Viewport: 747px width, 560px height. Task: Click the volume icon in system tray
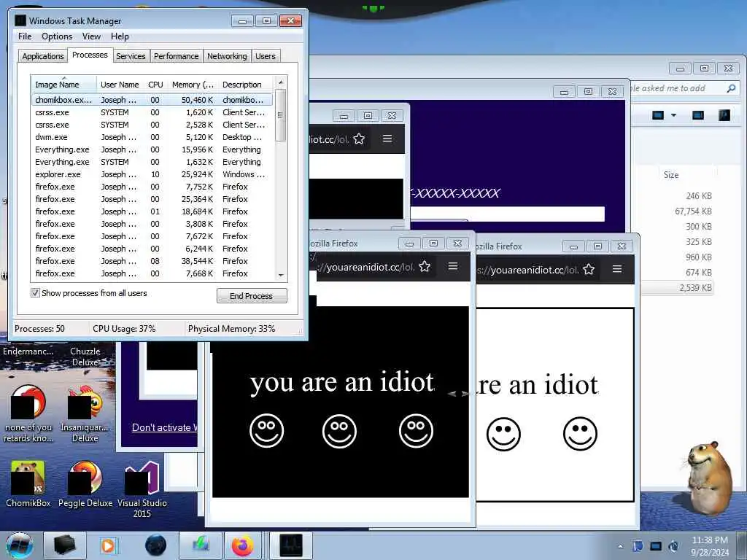[673, 546]
